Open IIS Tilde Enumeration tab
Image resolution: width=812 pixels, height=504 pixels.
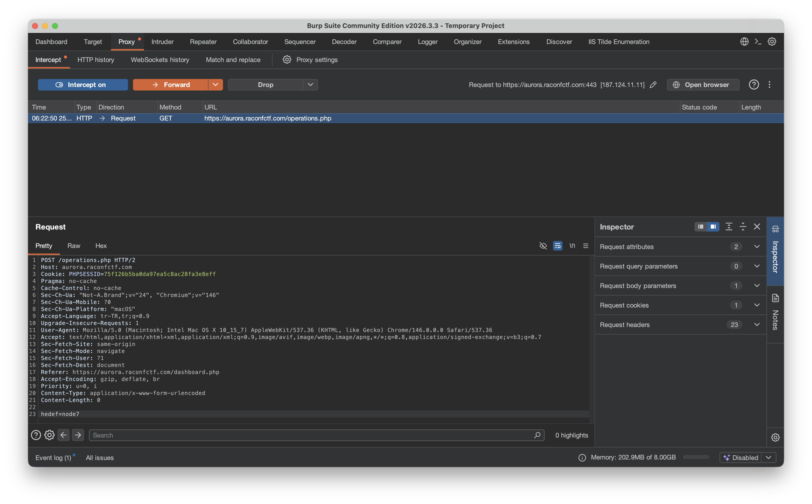coord(619,42)
